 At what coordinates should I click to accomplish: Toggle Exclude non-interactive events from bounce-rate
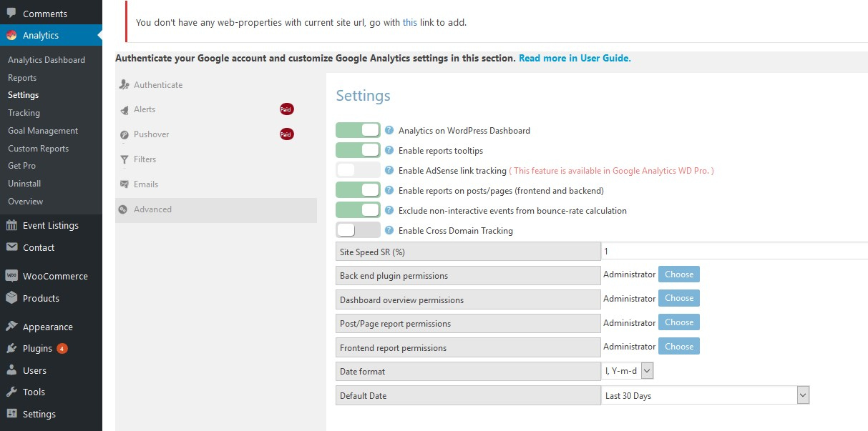click(358, 210)
